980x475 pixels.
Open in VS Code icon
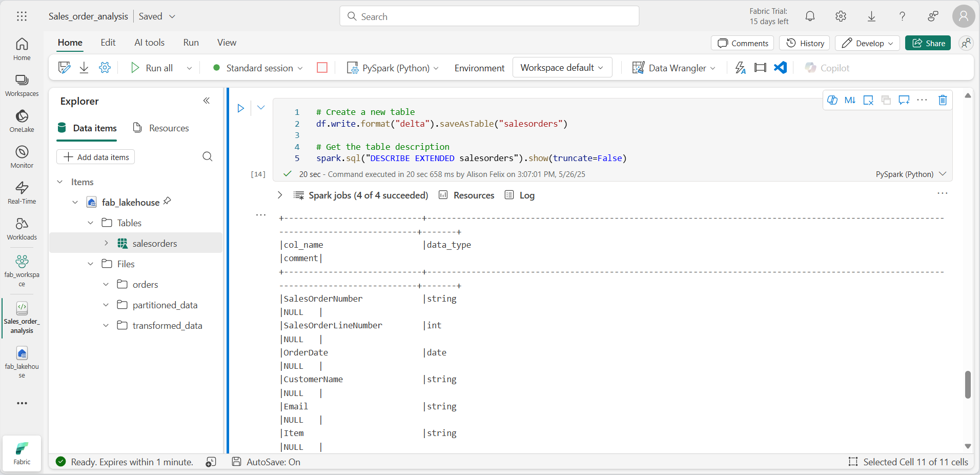[780, 68]
